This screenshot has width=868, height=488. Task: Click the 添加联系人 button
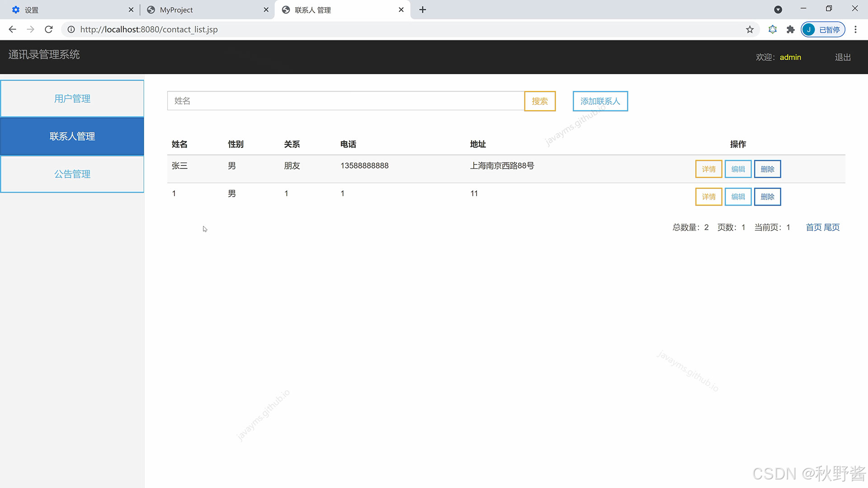(600, 101)
